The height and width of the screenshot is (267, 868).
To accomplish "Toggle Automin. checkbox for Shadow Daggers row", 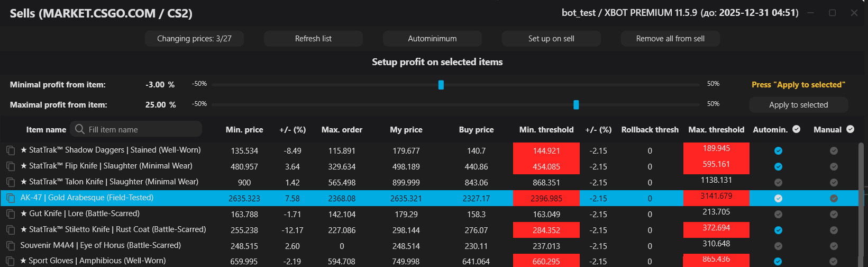I will pos(778,150).
